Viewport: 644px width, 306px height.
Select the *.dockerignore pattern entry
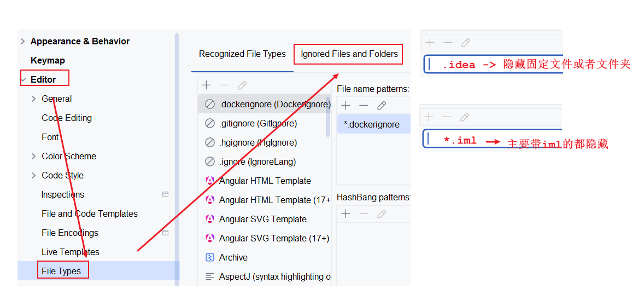374,124
